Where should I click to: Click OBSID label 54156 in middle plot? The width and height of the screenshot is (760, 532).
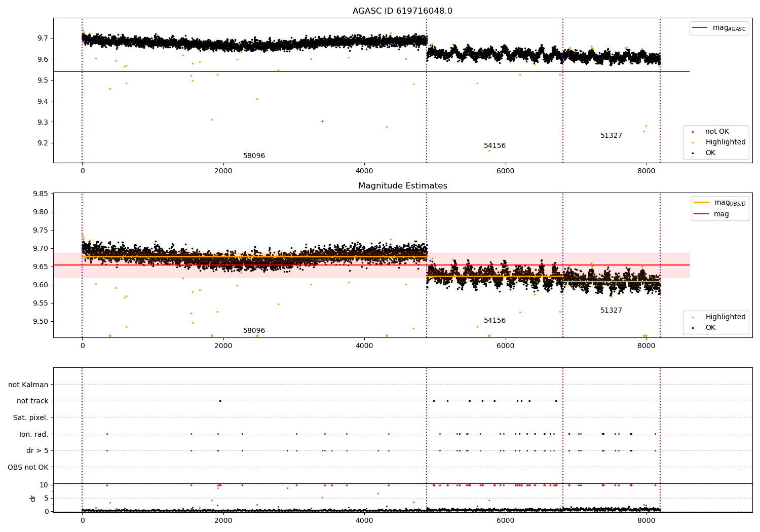pyautogui.click(x=495, y=321)
